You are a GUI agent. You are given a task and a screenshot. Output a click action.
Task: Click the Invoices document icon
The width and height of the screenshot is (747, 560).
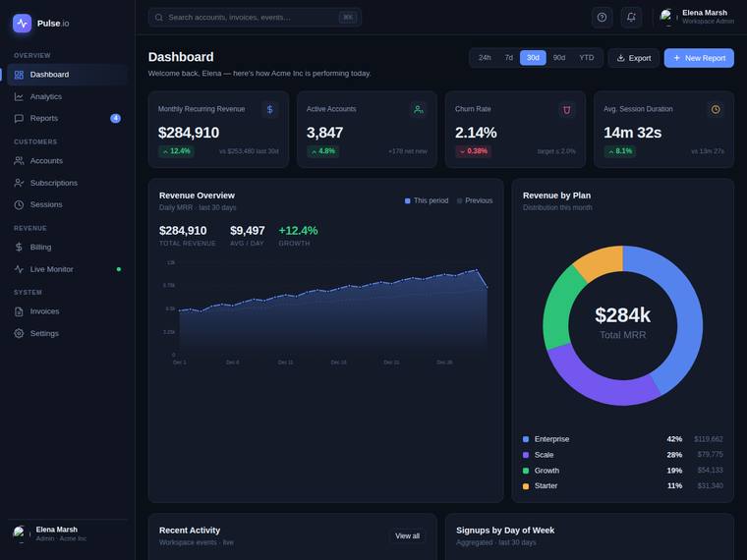click(19, 311)
